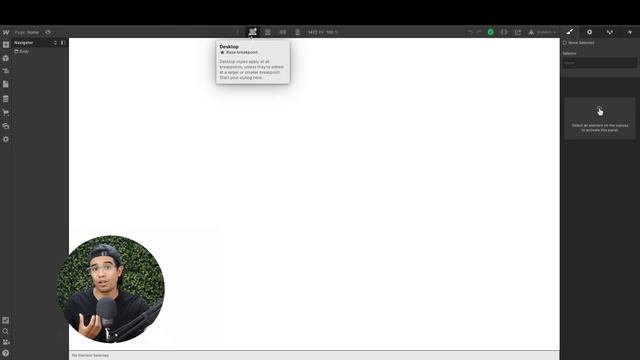Open the share project icon
Image resolution: width=640 pixels, height=360 pixels.
tap(518, 32)
